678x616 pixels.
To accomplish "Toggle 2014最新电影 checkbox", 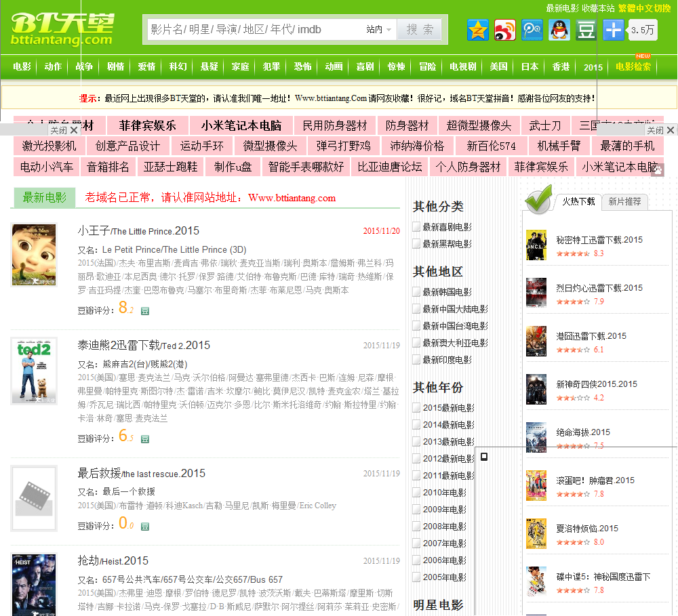I will 416,424.
